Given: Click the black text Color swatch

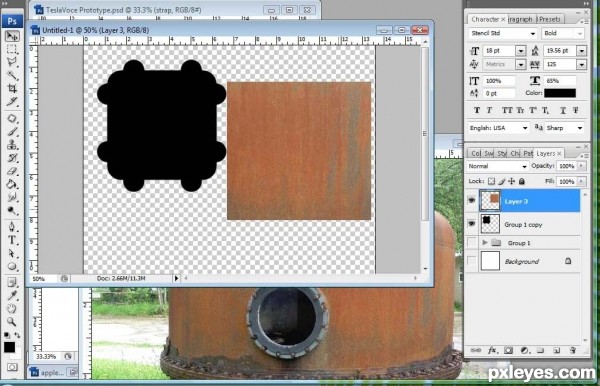Looking at the screenshot, I should pyautogui.click(x=560, y=93).
